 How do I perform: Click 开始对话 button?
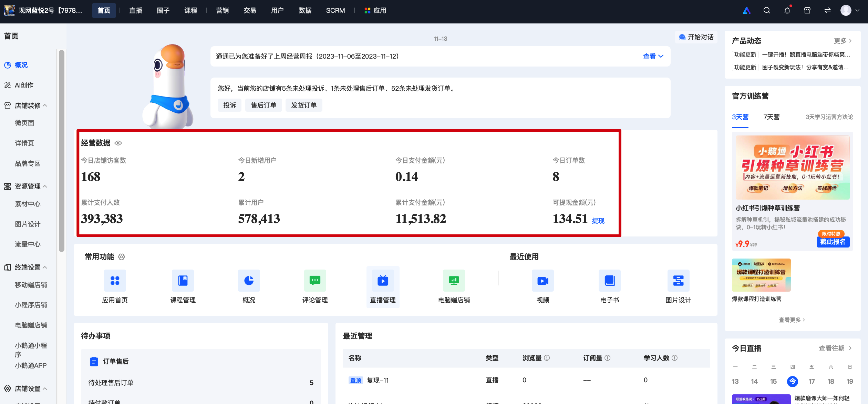click(x=696, y=37)
